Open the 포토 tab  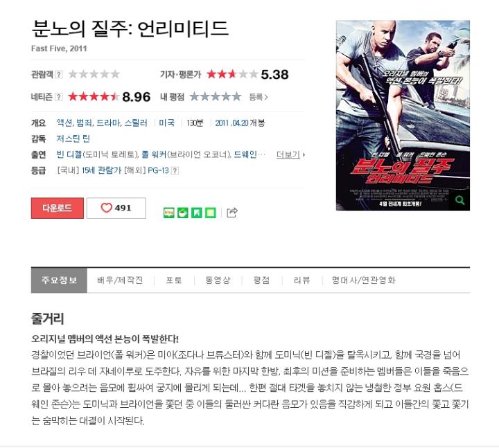point(174,280)
